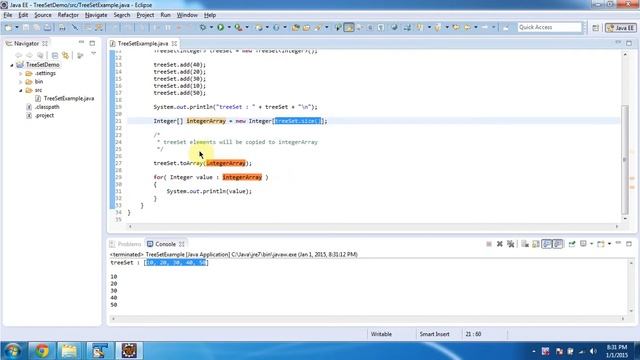Open the Help menu
The height and width of the screenshot is (360, 640).
tap(210, 15)
